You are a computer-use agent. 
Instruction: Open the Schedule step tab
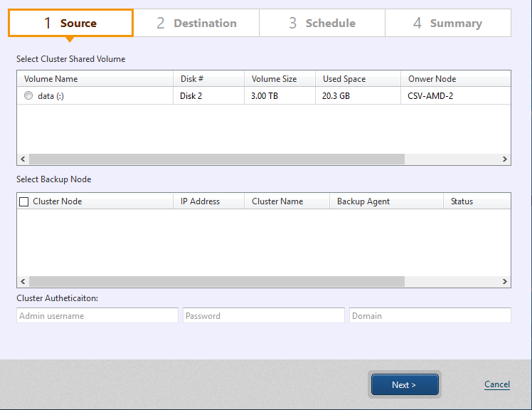tap(322, 23)
